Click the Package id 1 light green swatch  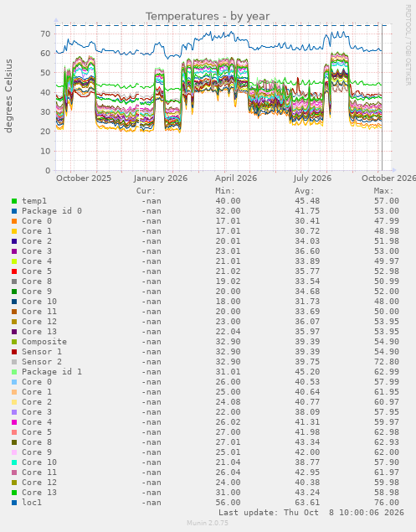coord(14,372)
